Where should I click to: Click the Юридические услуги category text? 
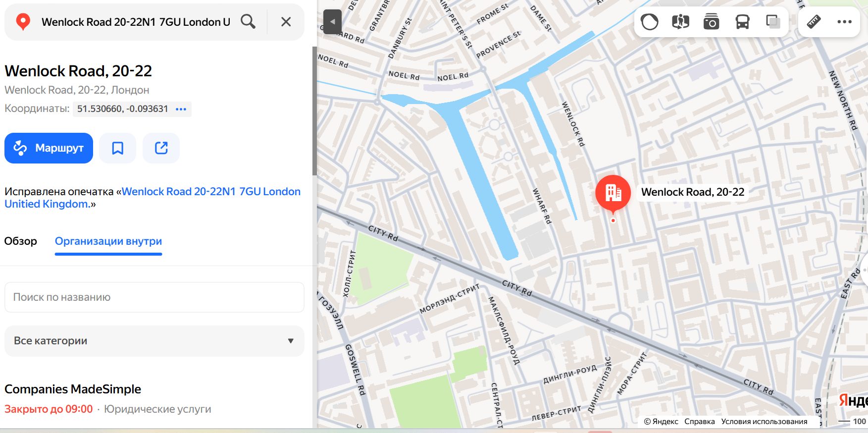pos(157,409)
